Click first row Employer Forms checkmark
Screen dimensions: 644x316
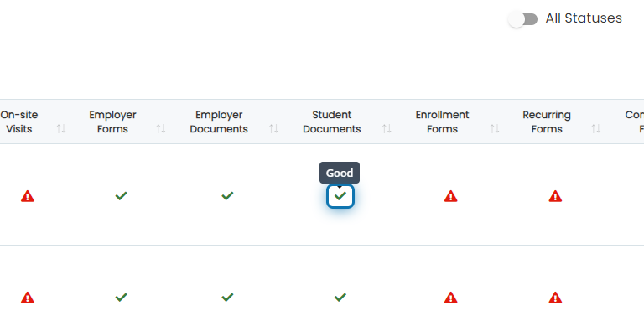click(121, 196)
